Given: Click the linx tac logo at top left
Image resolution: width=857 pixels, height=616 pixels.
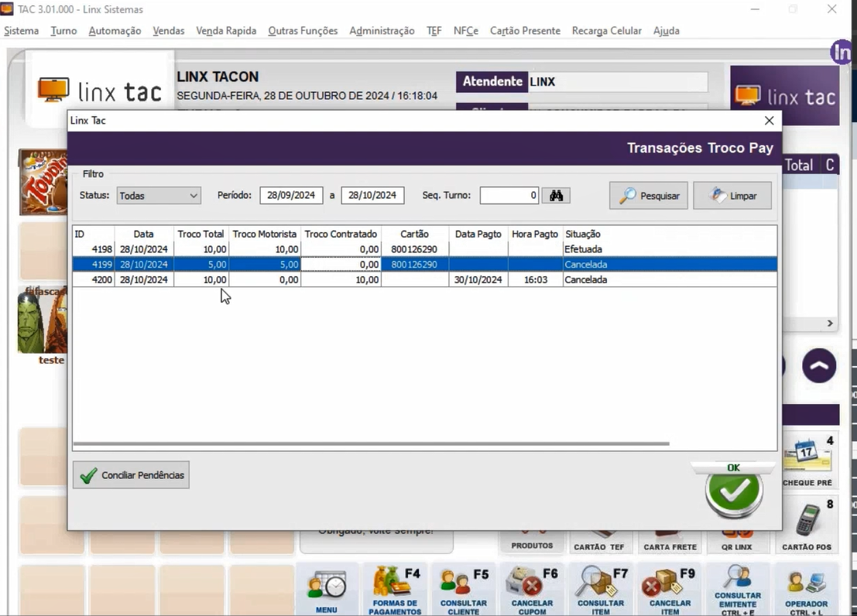Looking at the screenshot, I should (x=99, y=91).
